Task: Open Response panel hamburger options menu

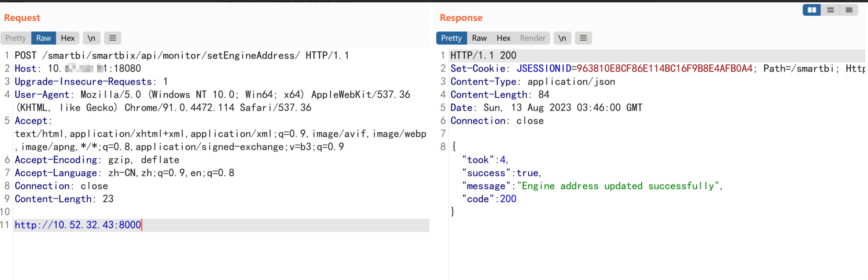Action: click(583, 38)
